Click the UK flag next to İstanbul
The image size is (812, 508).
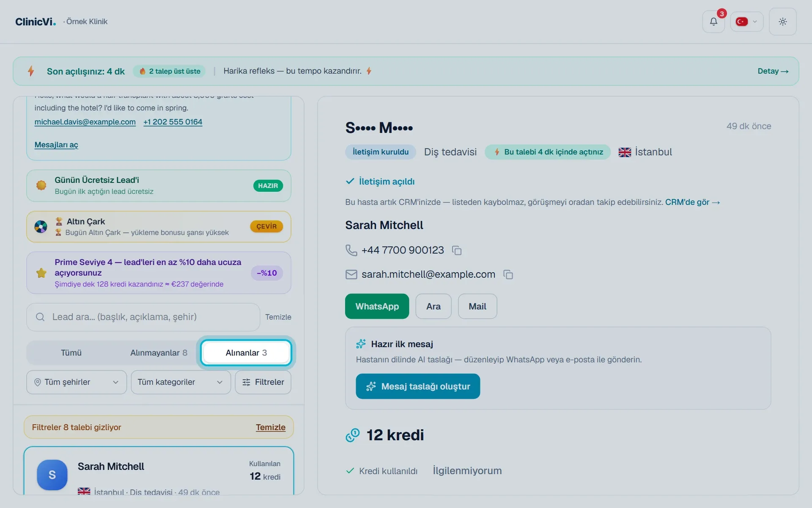pyautogui.click(x=625, y=152)
